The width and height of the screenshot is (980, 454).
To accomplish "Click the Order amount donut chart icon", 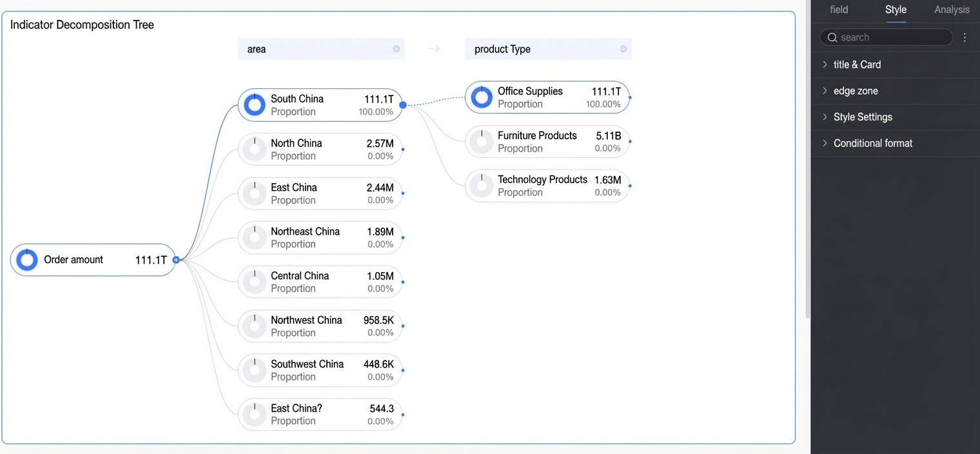I will [27, 260].
